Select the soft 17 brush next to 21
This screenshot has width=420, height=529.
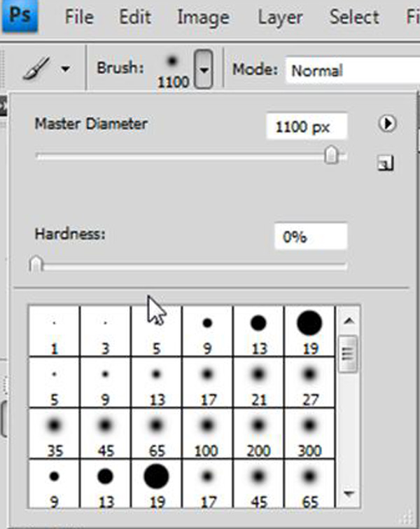coord(207,383)
